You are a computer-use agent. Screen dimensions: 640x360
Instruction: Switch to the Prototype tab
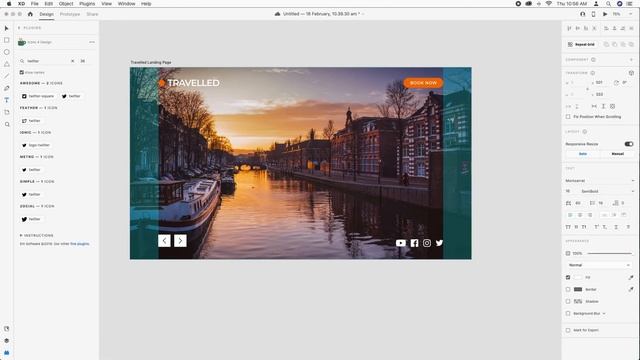click(70, 14)
